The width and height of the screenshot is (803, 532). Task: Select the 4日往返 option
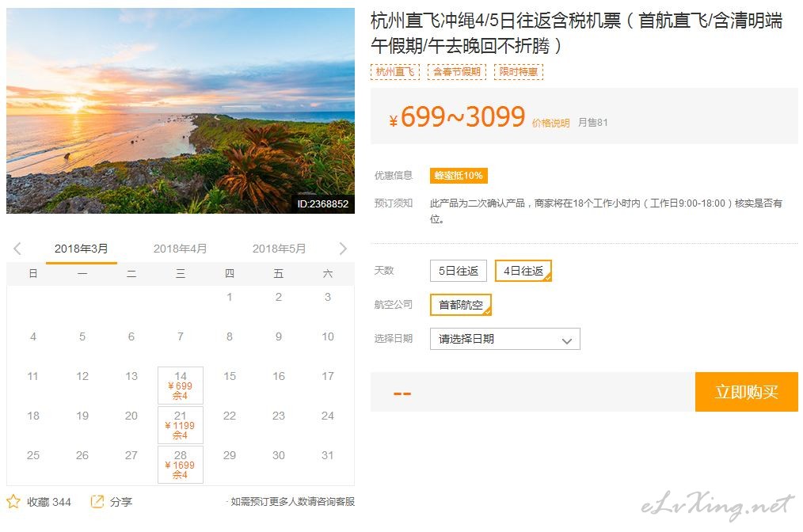(x=523, y=271)
